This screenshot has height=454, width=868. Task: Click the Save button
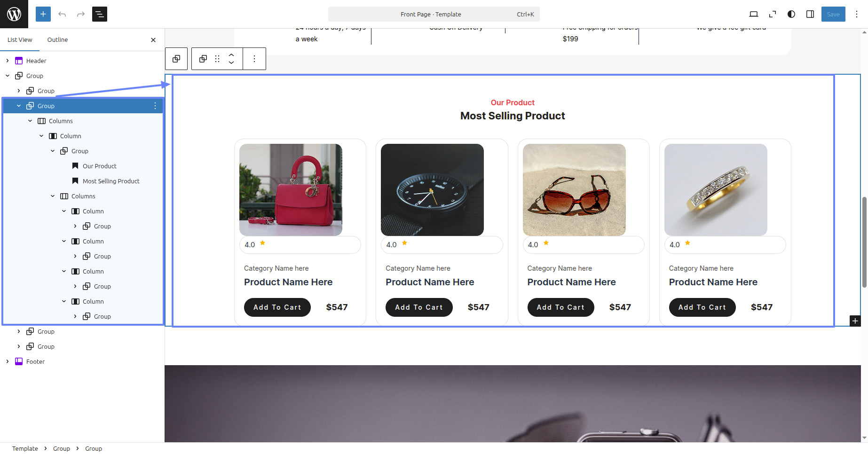coord(833,14)
